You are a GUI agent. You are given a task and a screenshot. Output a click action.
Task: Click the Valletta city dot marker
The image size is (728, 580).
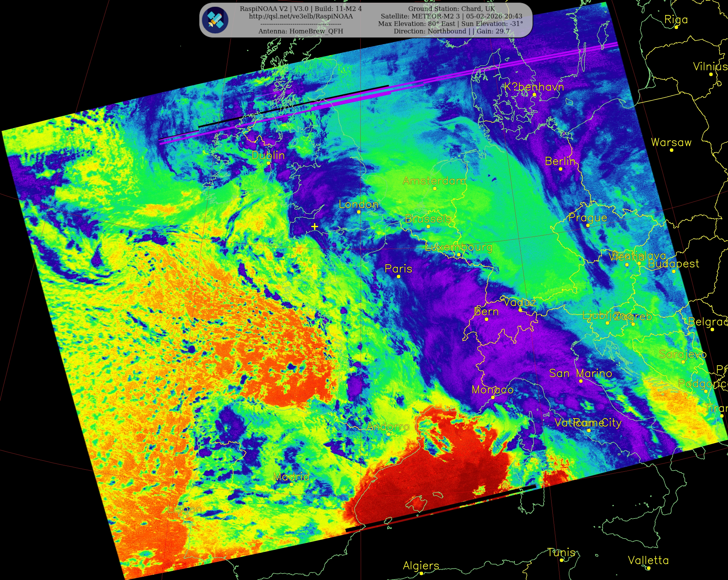coord(648,568)
